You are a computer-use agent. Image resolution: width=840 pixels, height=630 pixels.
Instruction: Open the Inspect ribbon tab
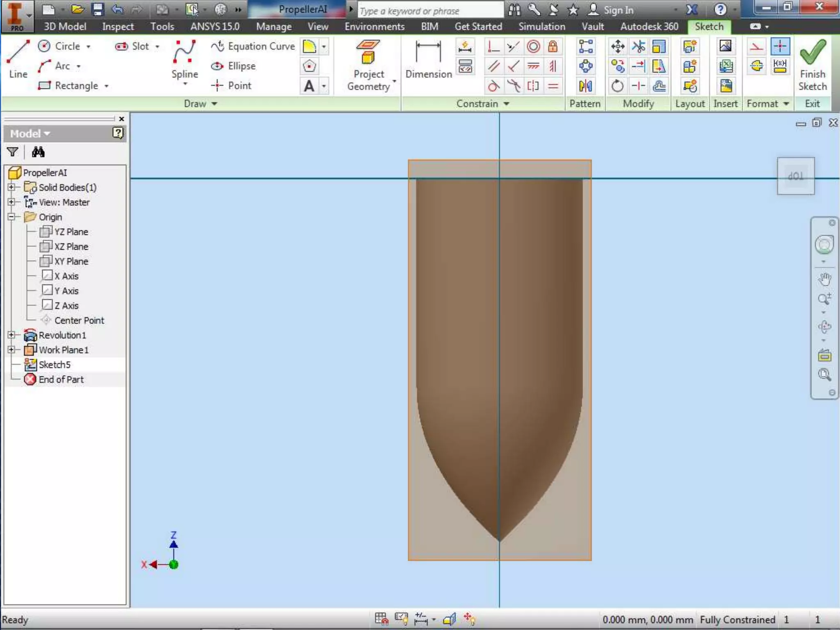[118, 27]
